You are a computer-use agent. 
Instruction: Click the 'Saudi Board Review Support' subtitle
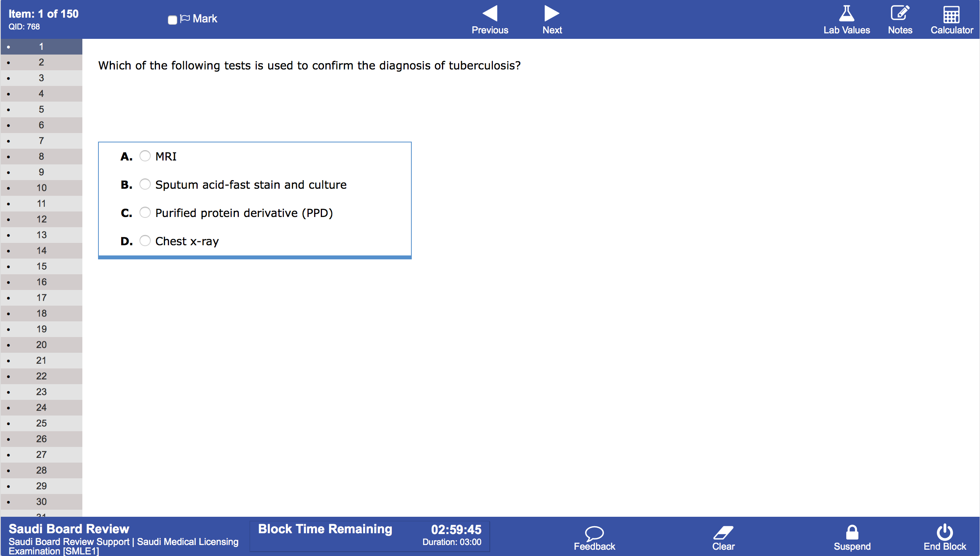(x=69, y=542)
